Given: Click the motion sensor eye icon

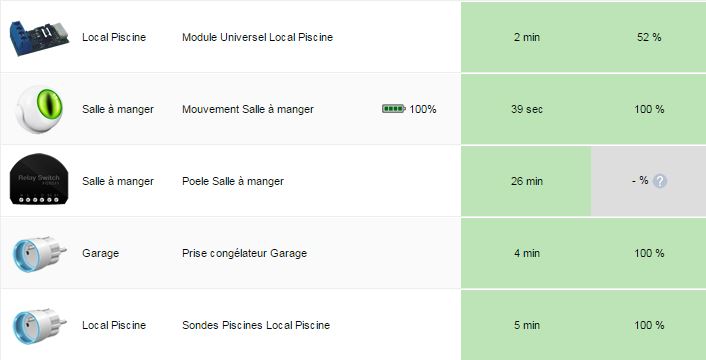Looking at the screenshot, I should pyautogui.click(x=39, y=109).
